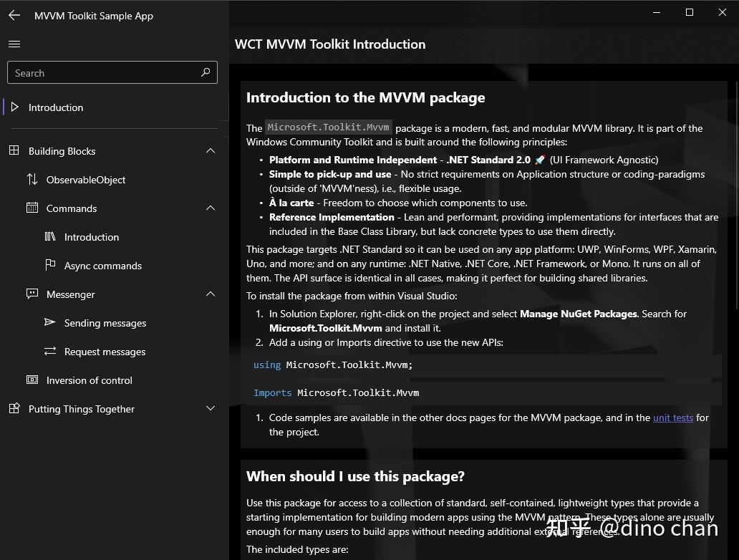Image resolution: width=739 pixels, height=560 pixels.
Task: Select the Sending messages paper-plane icon
Action: (x=50, y=322)
